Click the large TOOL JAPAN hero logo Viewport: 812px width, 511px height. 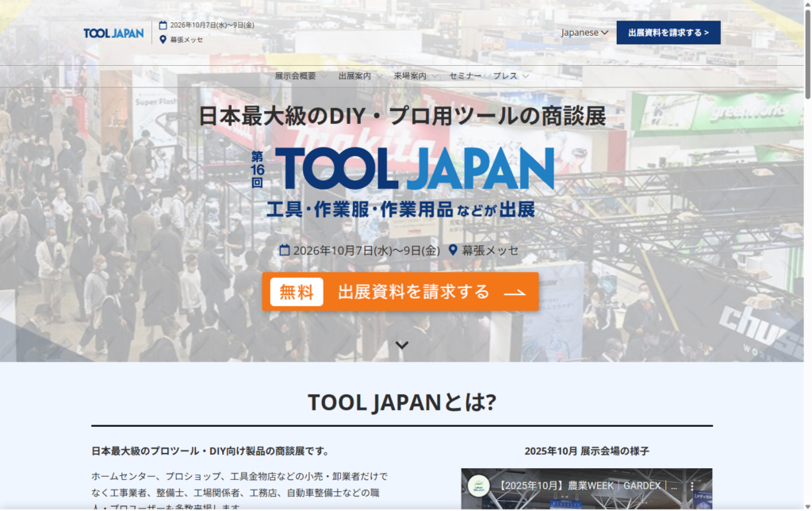[412, 169]
